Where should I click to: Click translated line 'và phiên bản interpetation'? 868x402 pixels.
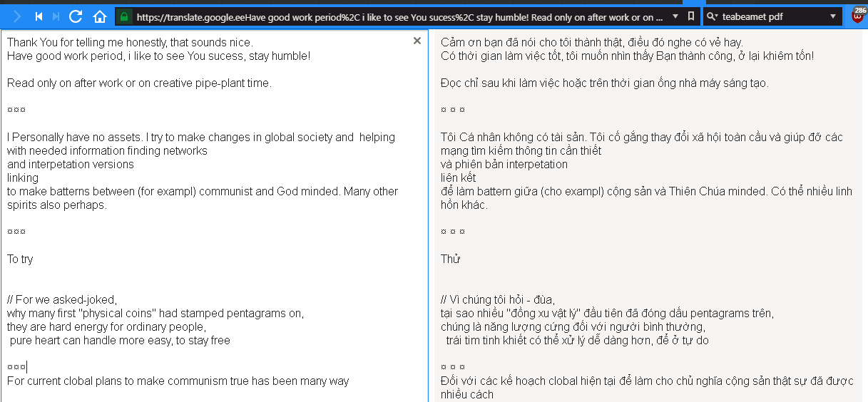(504, 165)
